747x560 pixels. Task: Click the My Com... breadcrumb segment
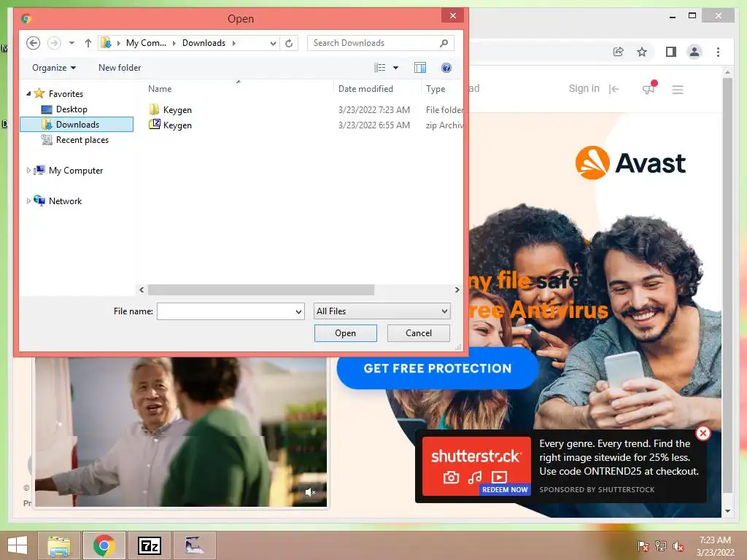[146, 43]
